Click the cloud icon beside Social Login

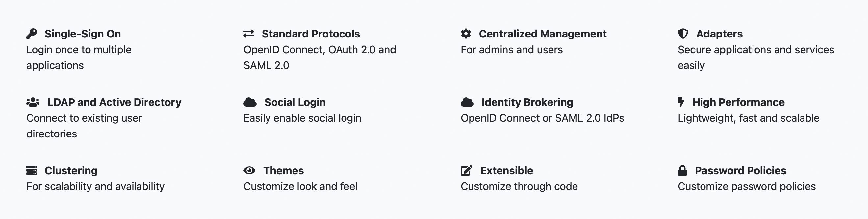250,102
